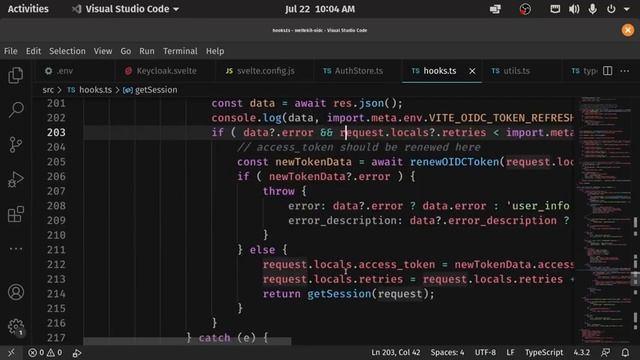Click renewOIDCToken on line 205
Image resolution: width=640 pixels, height=360 pixels.
[x=455, y=162]
